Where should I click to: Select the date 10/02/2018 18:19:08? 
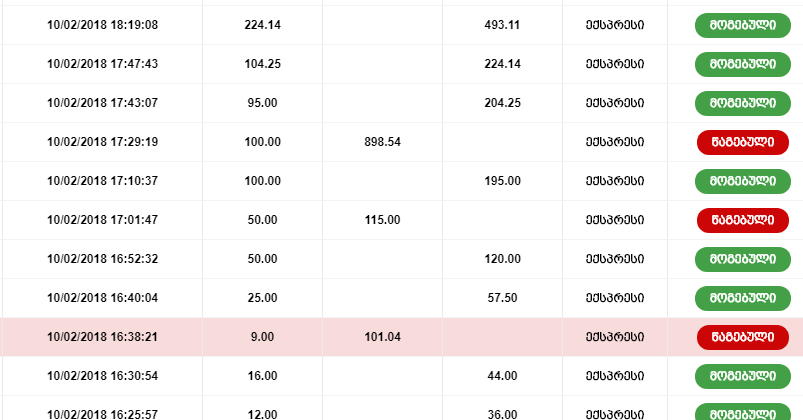pyautogui.click(x=102, y=25)
